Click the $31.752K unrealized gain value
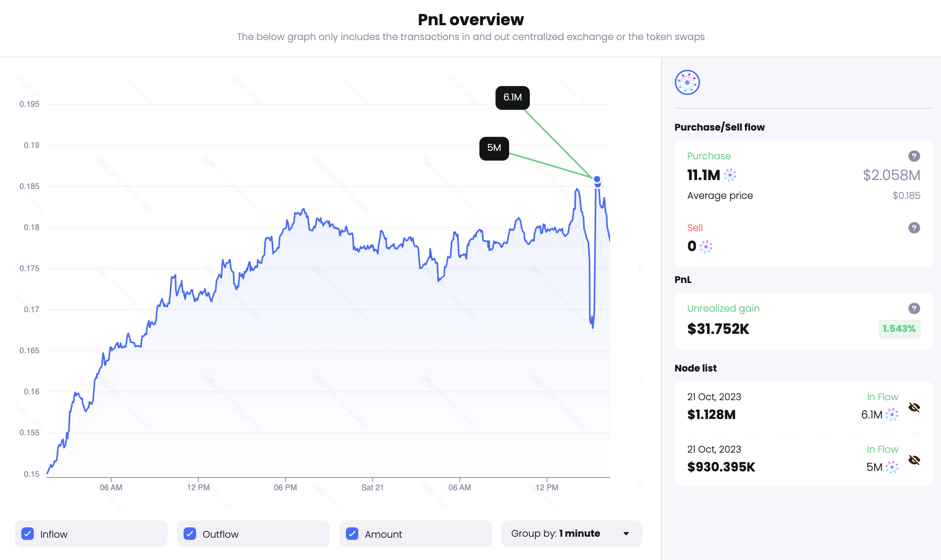 click(718, 329)
